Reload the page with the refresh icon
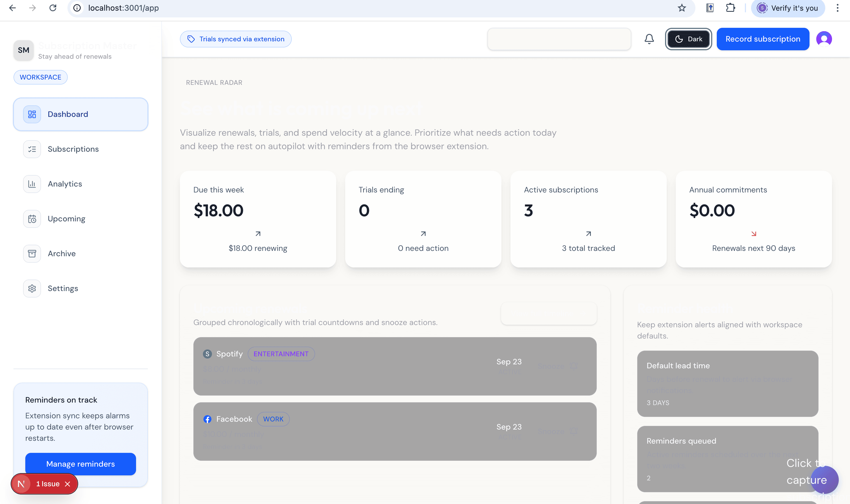 pos(53,8)
